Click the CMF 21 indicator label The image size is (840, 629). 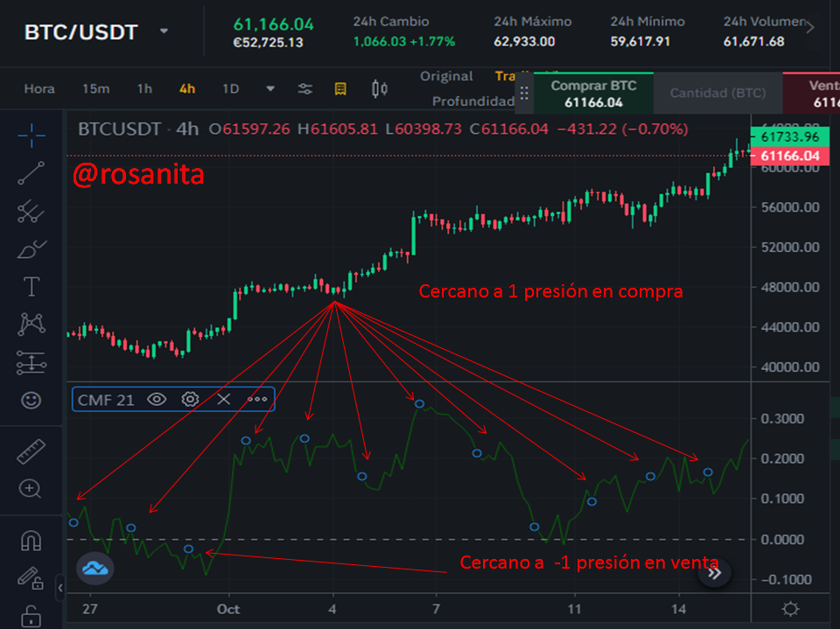[x=106, y=400]
